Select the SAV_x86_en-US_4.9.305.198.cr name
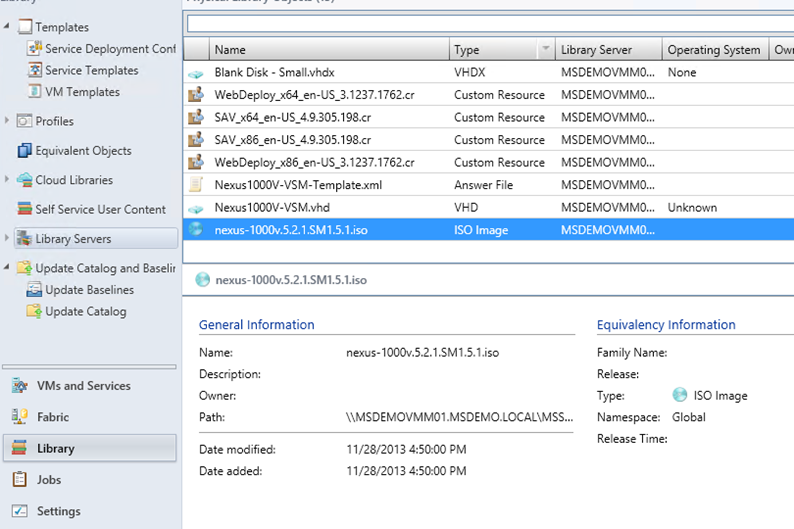The image size is (794, 529). [x=293, y=140]
